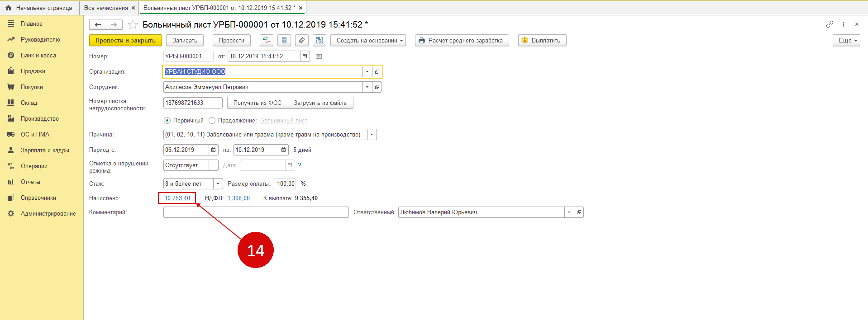Open Зарплата и кадры section
The height and width of the screenshot is (320, 868).
point(44,150)
